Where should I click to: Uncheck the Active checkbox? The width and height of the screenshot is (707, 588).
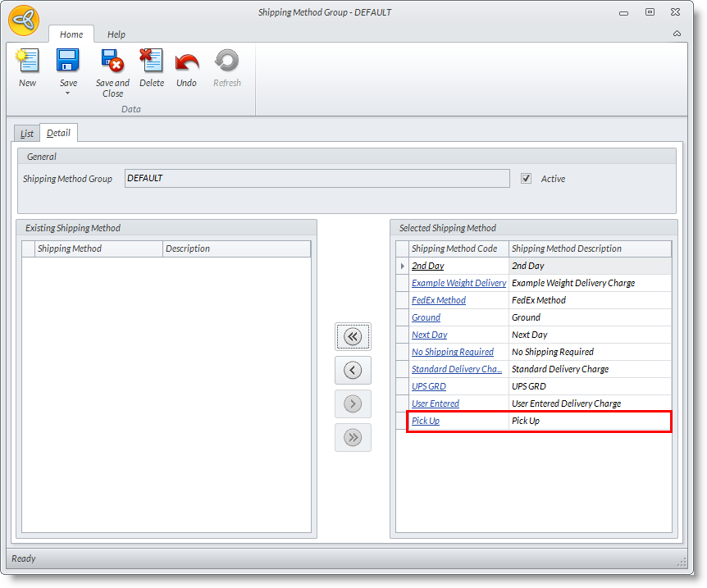tap(526, 179)
